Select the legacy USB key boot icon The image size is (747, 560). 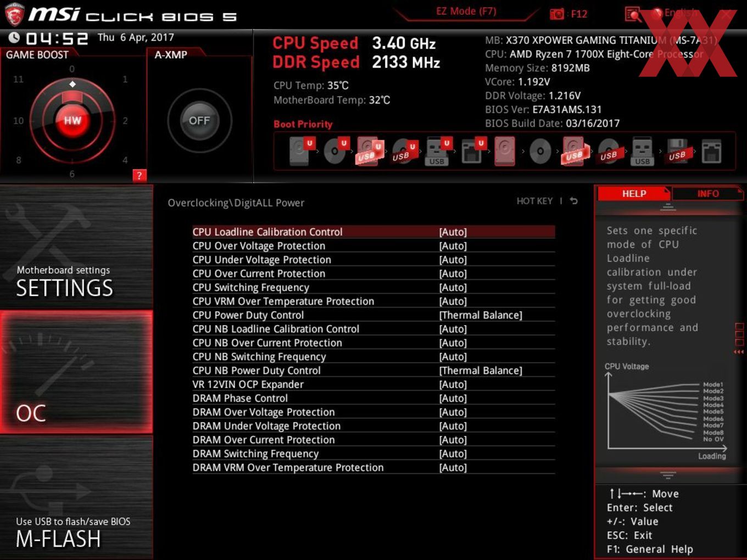click(x=642, y=151)
